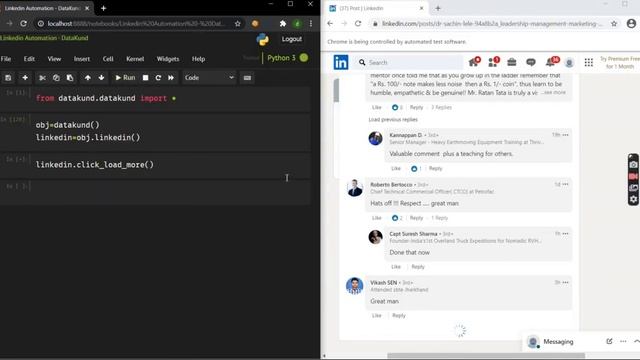This screenshot has width=640, height=360.
Task: Insert cell below with plus icon
Action: [x=25, y=78]
